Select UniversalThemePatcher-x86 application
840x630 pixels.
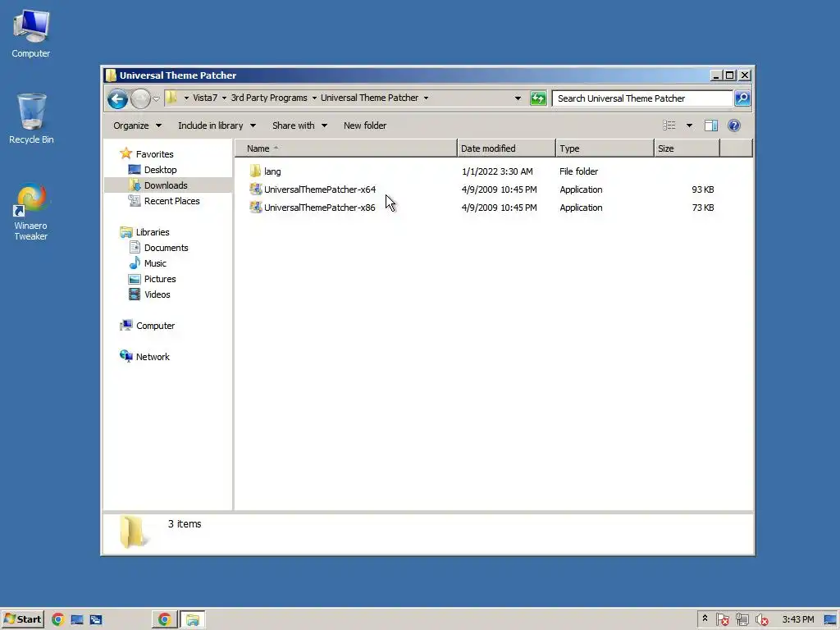click(x=313, y=208)
